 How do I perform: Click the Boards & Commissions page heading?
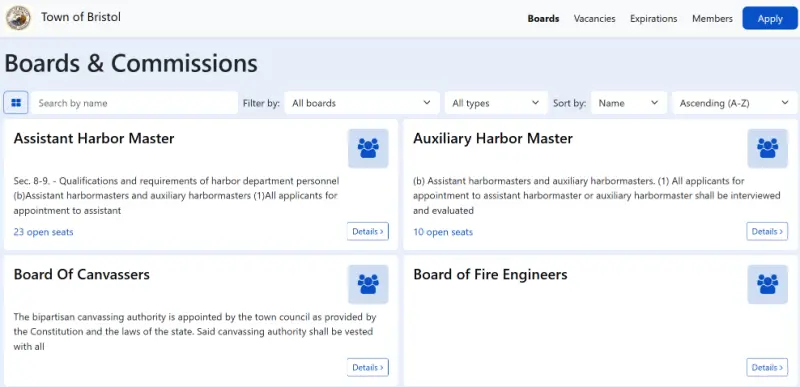(131, 64)
